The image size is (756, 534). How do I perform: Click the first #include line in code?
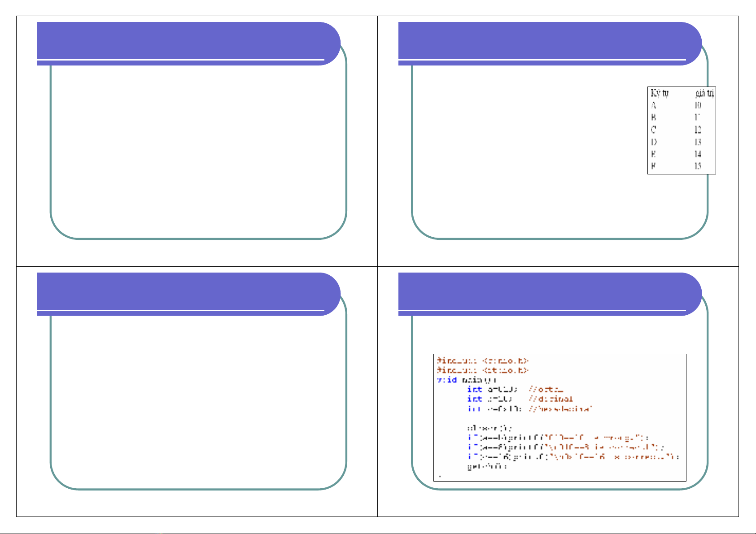click(x=483, y=360)
